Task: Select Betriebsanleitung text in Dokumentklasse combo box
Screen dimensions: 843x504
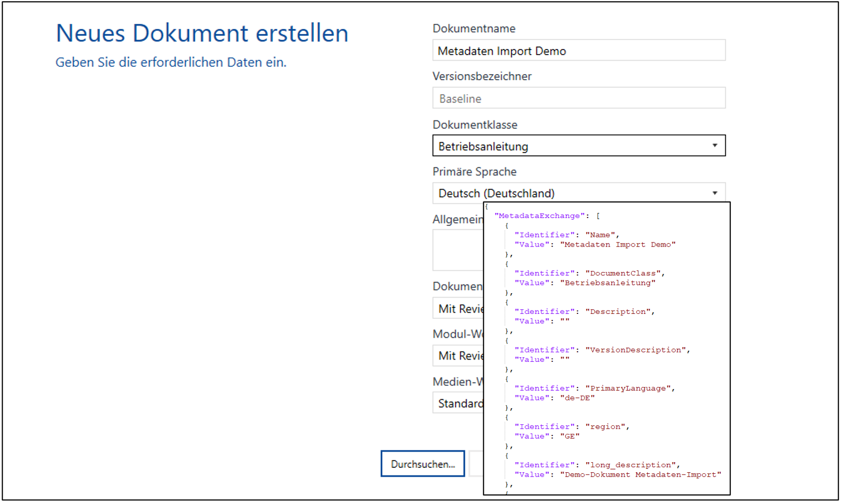Action: [x=483, y=147]
